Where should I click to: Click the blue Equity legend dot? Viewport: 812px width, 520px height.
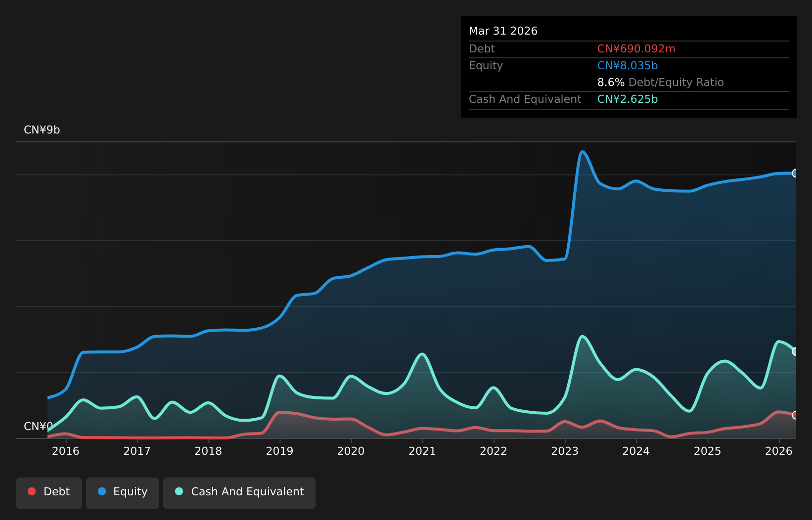[x=102, y=491]
